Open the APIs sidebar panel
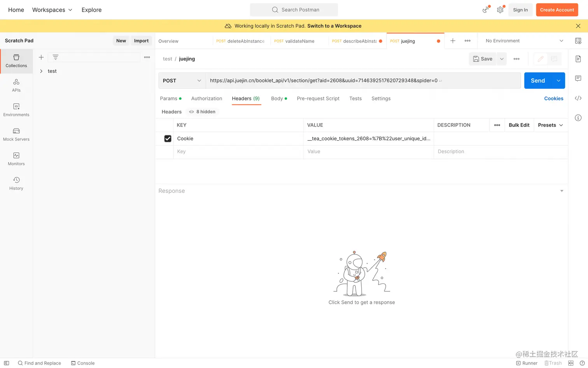 [16, 86]
